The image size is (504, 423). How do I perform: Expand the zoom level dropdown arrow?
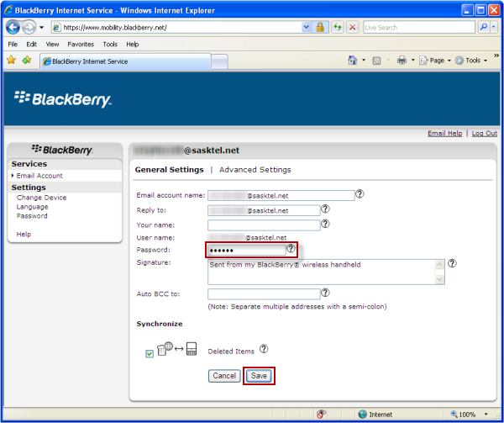(486, 414)
